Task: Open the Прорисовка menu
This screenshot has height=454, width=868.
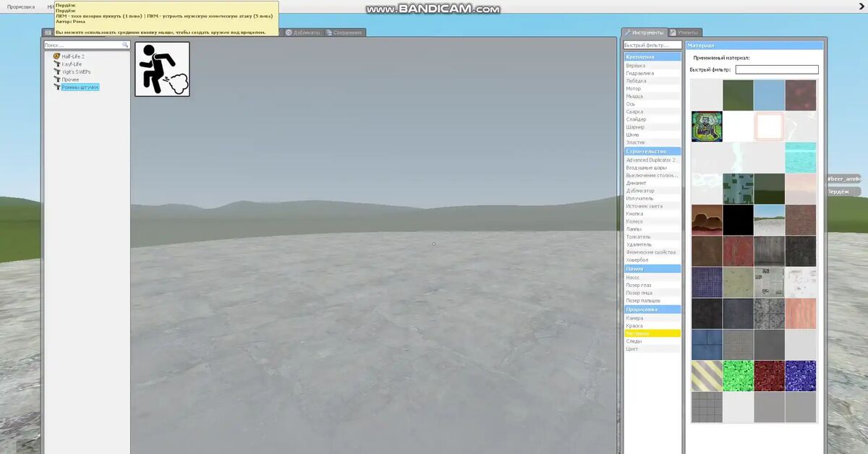Action: coord(21,7)
